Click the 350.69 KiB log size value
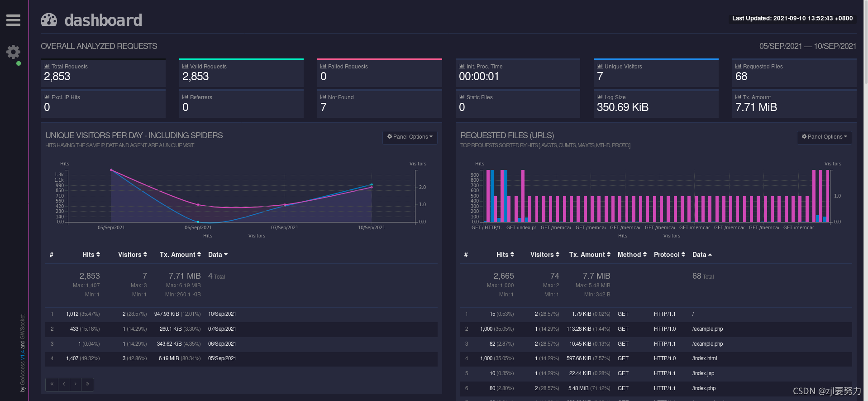This screenshot has width=868, height=401. coord(622,107)
